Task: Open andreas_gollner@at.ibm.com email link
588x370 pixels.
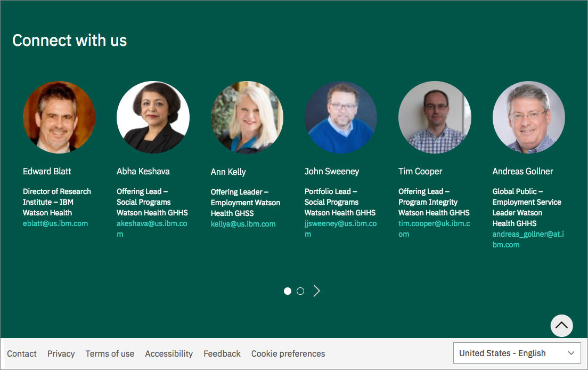Action: coord(528,239)
